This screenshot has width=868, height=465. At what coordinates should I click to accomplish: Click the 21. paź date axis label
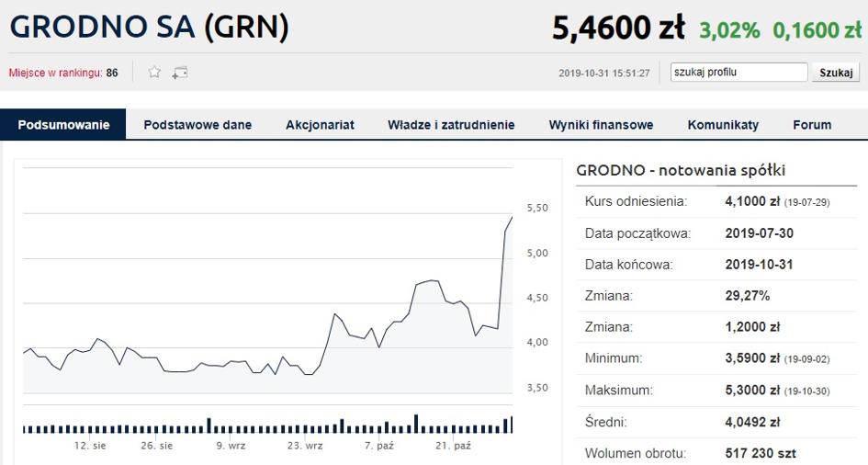(453, 446)
